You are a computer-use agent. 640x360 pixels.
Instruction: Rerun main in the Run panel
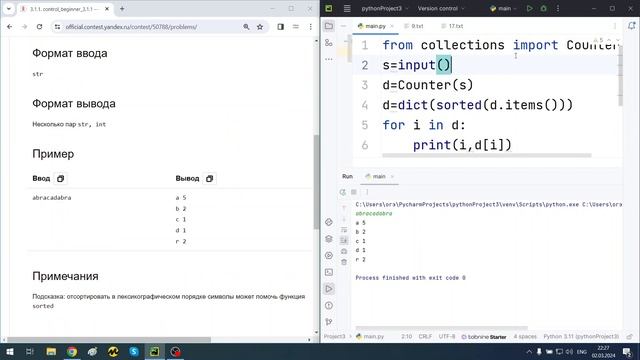click(343, 192)
